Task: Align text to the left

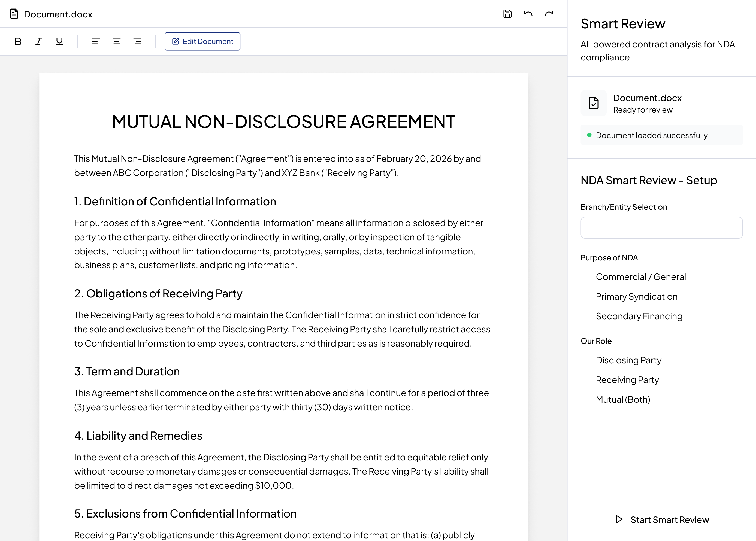Action: coord(96,41)
